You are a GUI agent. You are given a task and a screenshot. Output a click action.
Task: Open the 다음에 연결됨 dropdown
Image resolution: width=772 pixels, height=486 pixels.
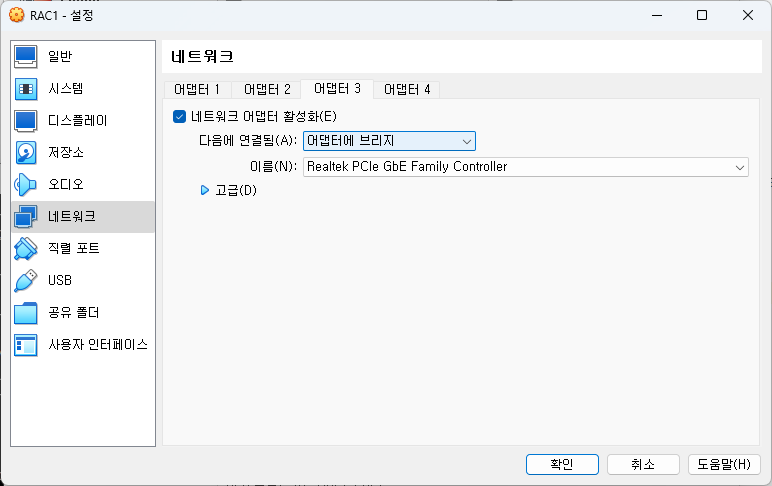pos(389,141)
